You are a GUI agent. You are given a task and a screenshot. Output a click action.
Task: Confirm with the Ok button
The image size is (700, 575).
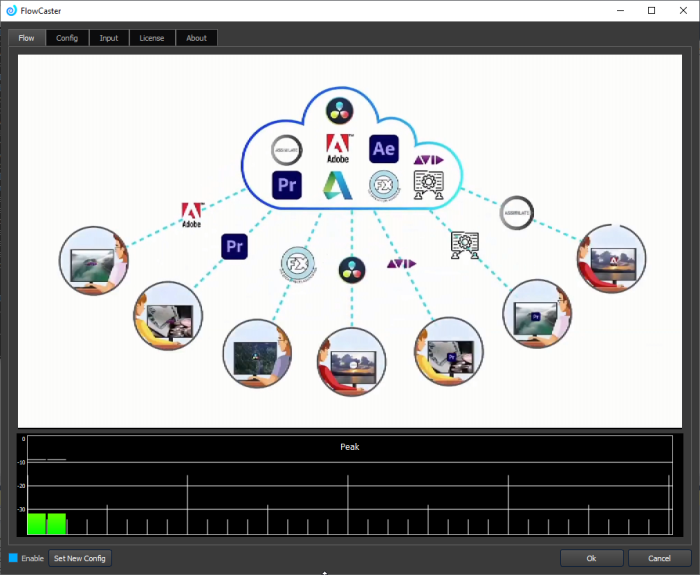[592, 558]
